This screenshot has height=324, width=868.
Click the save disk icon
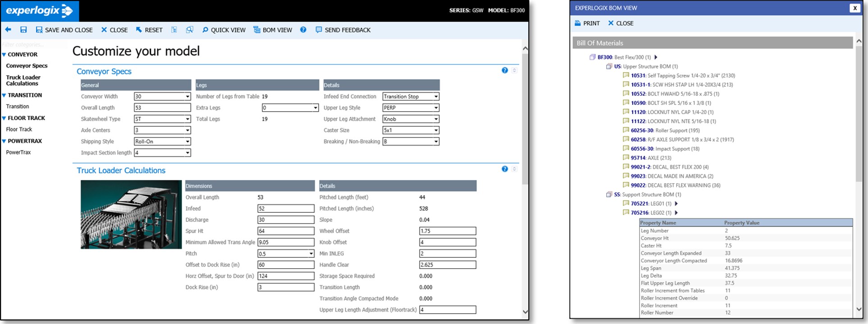tap(23, 30)
